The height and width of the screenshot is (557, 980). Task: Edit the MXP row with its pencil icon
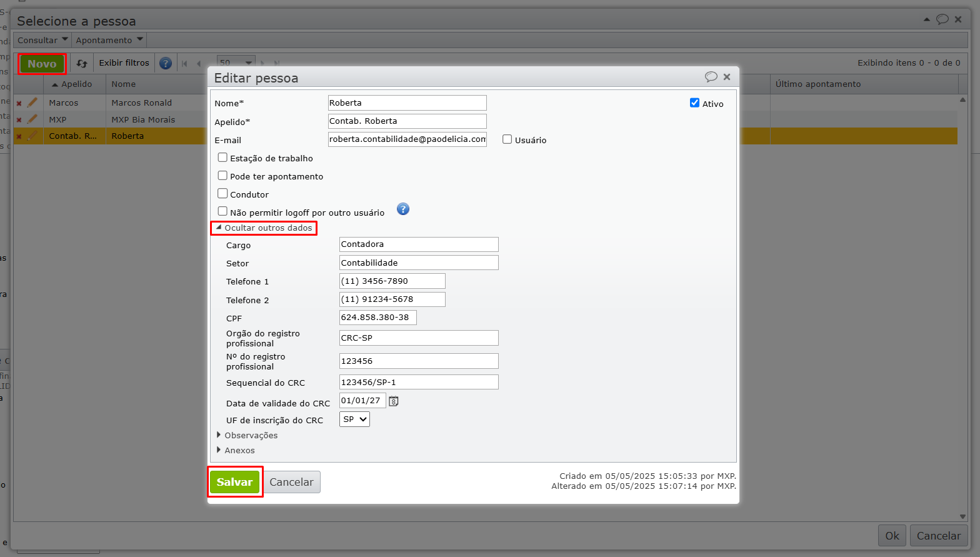32,119
